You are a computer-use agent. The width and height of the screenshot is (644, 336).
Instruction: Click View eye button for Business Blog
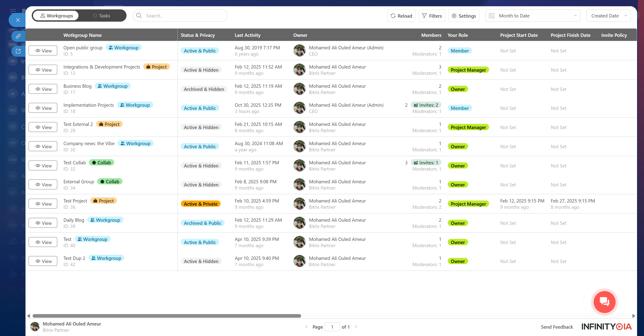click(x=43, y=89)
